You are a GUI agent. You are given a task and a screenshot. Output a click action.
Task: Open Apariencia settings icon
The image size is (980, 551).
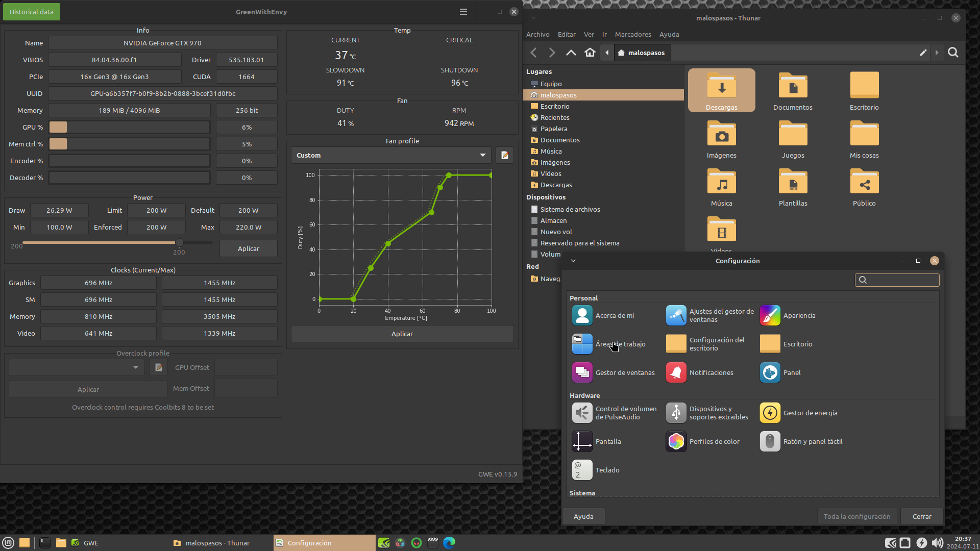click(x=770, y=315)
